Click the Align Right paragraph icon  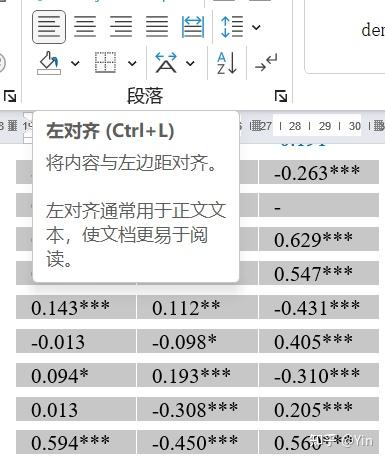coord(121,27)
